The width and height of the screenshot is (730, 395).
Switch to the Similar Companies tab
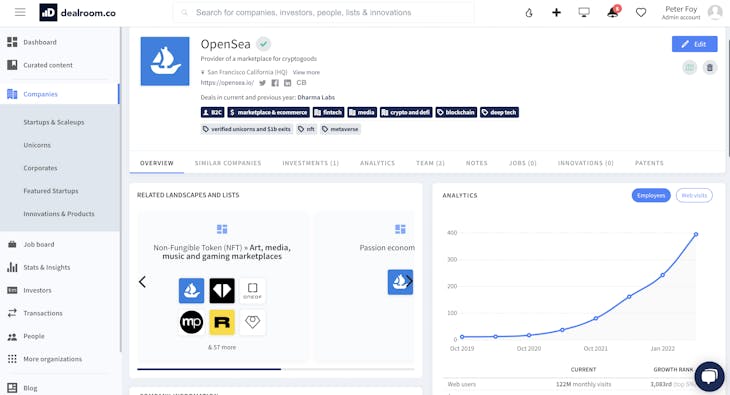pyautogui.click(x=228, y=163)
